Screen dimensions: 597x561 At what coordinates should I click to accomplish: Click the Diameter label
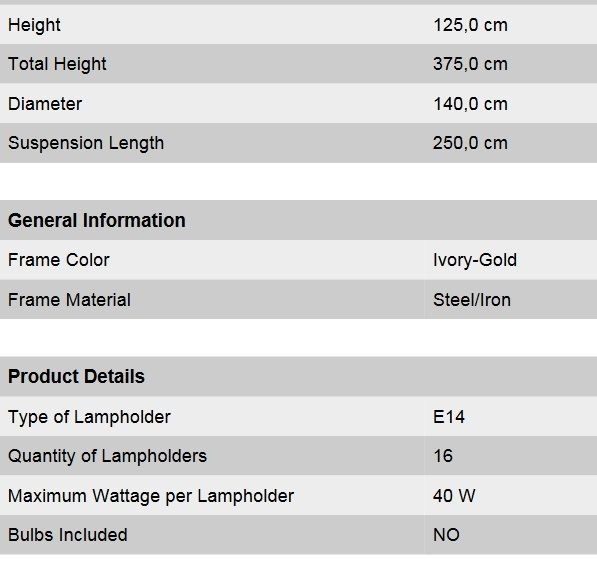[45, 104]
